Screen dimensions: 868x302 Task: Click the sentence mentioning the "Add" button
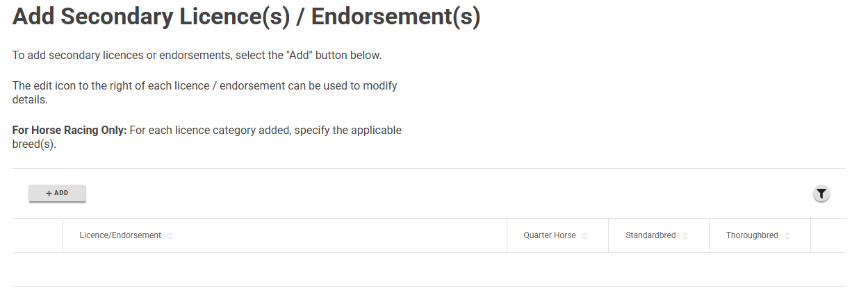pos(197,55)
